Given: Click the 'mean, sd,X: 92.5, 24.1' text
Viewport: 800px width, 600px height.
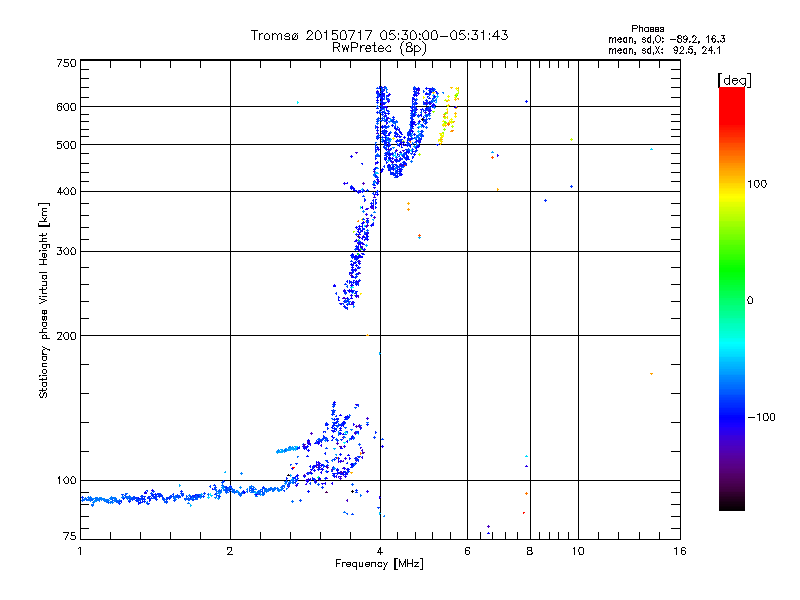Looking at the screenshot, I should [664, 51].
